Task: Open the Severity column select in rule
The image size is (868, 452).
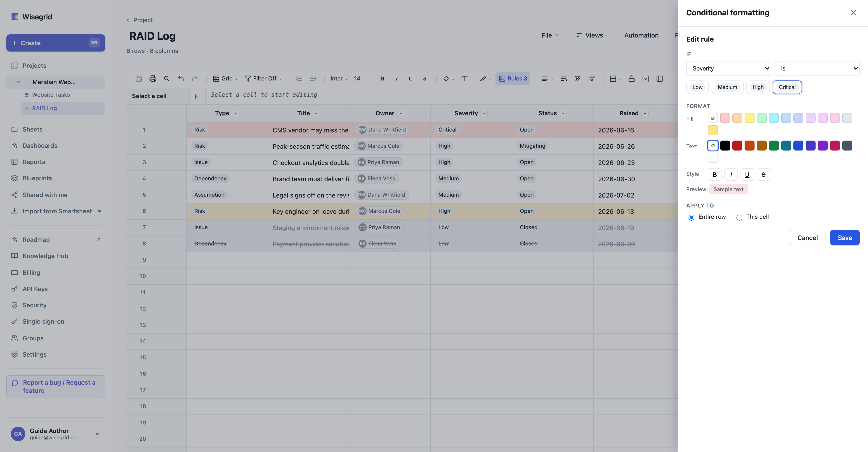Action: click(x=728, y=68)
